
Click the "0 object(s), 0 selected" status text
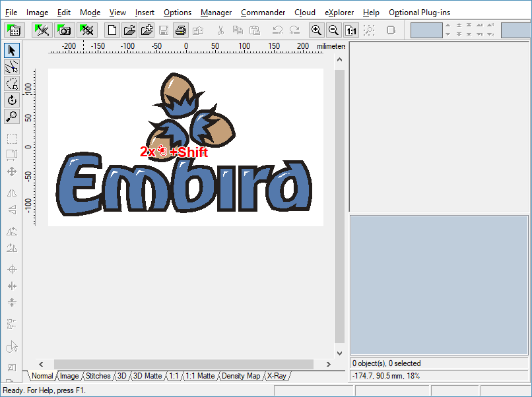pyautogui.click(x=386, y=363)
